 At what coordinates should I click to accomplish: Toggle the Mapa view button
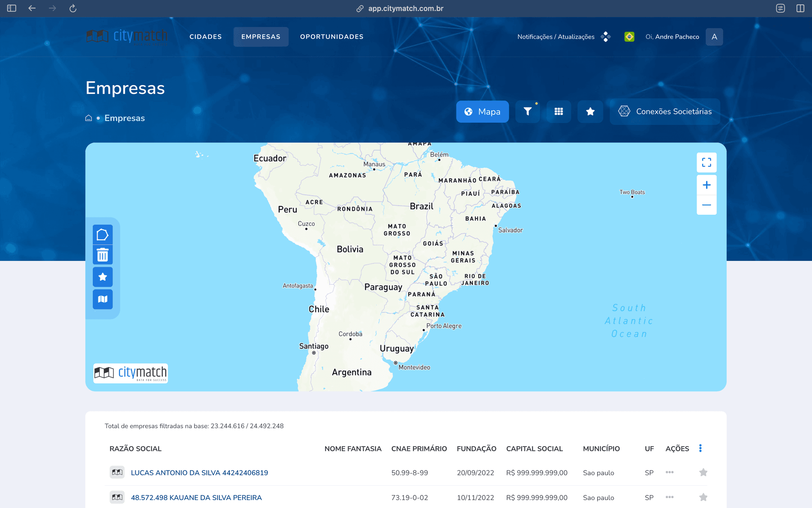point(482,112)
